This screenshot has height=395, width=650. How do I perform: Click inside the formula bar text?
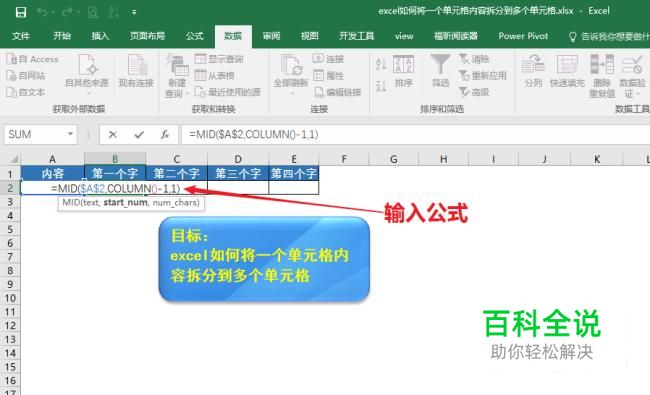tap(254, 134)
